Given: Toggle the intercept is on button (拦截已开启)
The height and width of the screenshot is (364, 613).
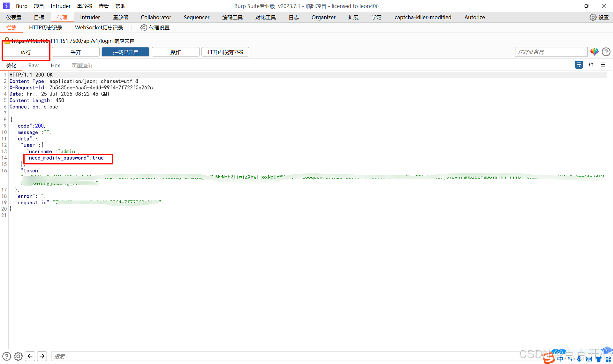Looking at the screenshot, I should pyautogui.click(x=125, y=52).
